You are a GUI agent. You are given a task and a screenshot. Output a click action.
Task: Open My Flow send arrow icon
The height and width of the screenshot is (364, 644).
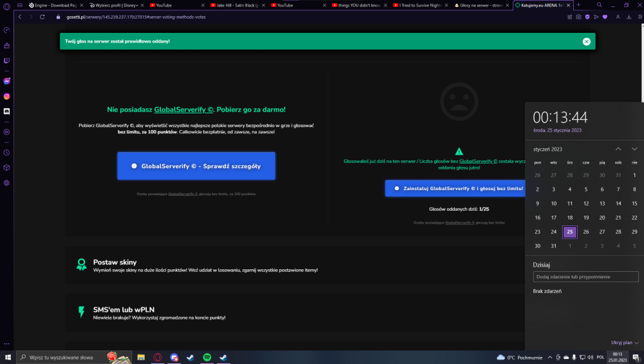596,17
